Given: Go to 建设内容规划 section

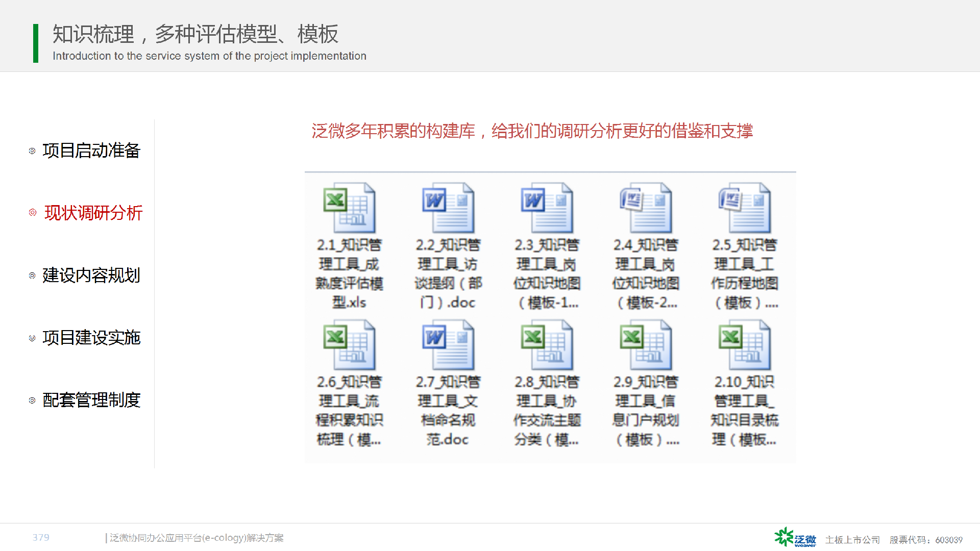Looking at the screenshot, I should pyautogui.click(x=91, y=275).
